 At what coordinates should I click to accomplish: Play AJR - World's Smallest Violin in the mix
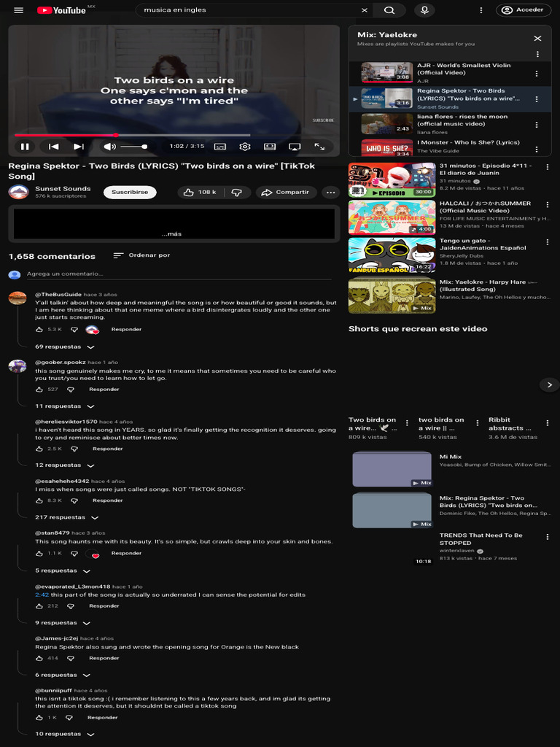[450, 73]
